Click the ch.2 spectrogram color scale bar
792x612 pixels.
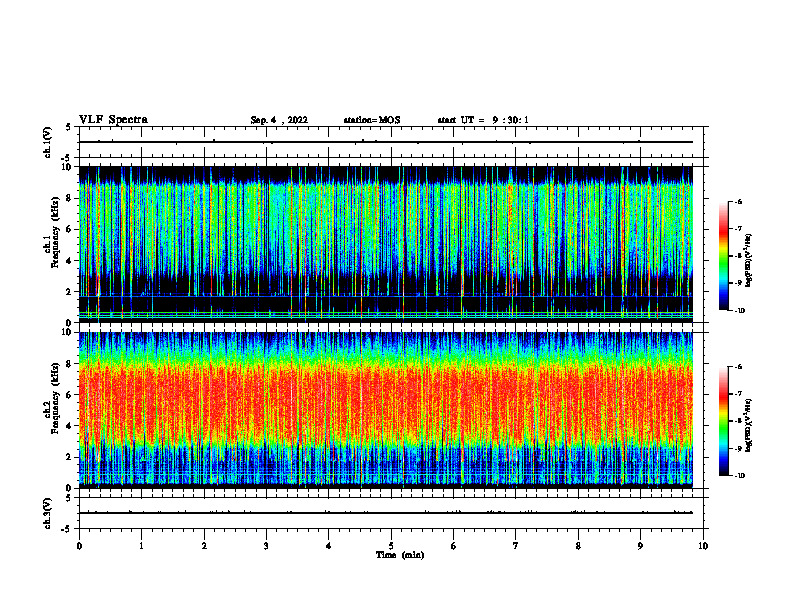[723, 421]
